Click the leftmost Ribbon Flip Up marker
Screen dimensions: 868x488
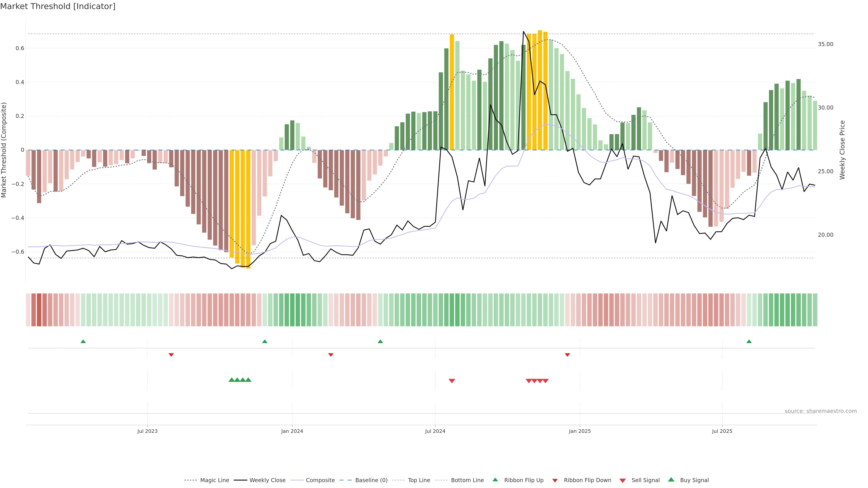(x=83, y=342)
